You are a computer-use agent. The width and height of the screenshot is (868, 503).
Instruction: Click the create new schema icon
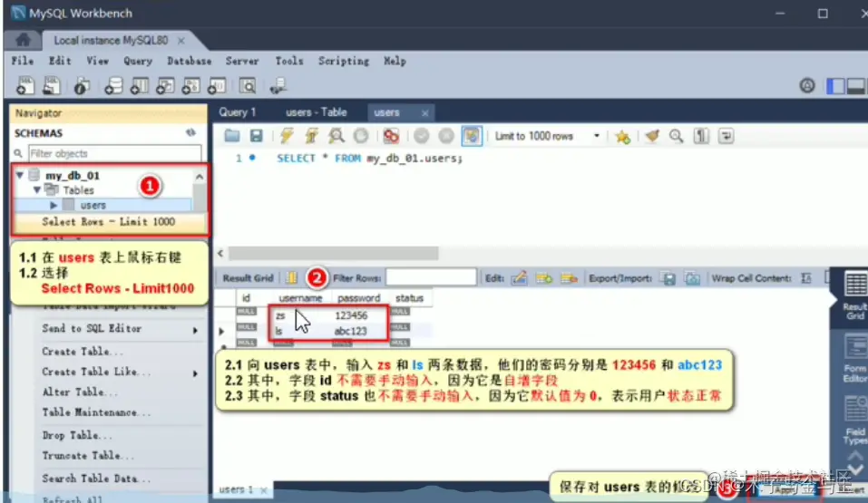(113, 86)
